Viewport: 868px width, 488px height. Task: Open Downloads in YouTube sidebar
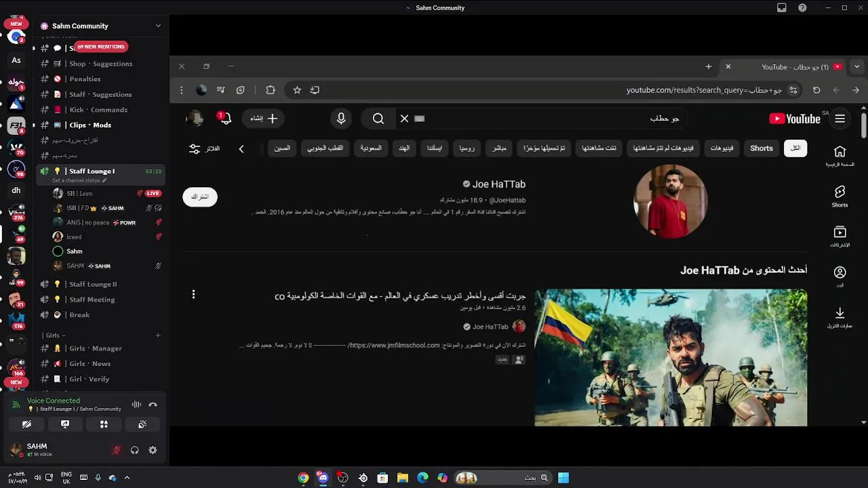point(840,317)
